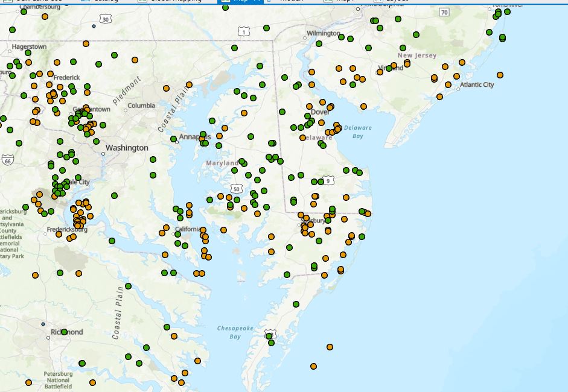Screen dimensions: 568x392
Task: Click the Petersburg National Battlefield label
Action: (58, 380)
